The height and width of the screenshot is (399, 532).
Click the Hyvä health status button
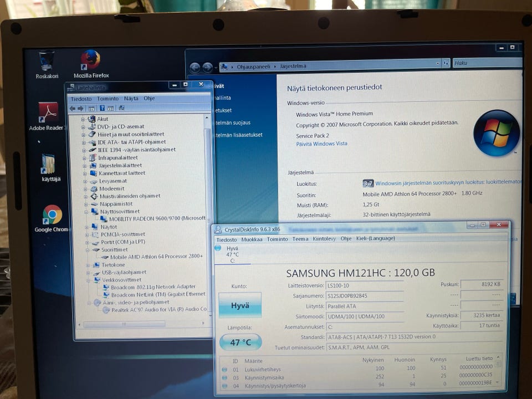[240, 305]
